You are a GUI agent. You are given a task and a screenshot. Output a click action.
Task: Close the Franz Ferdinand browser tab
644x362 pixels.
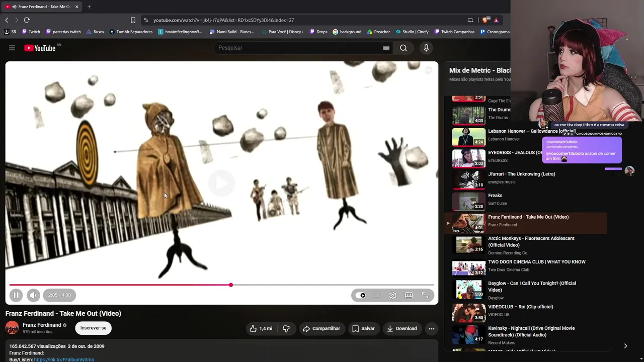pos(77,7)
